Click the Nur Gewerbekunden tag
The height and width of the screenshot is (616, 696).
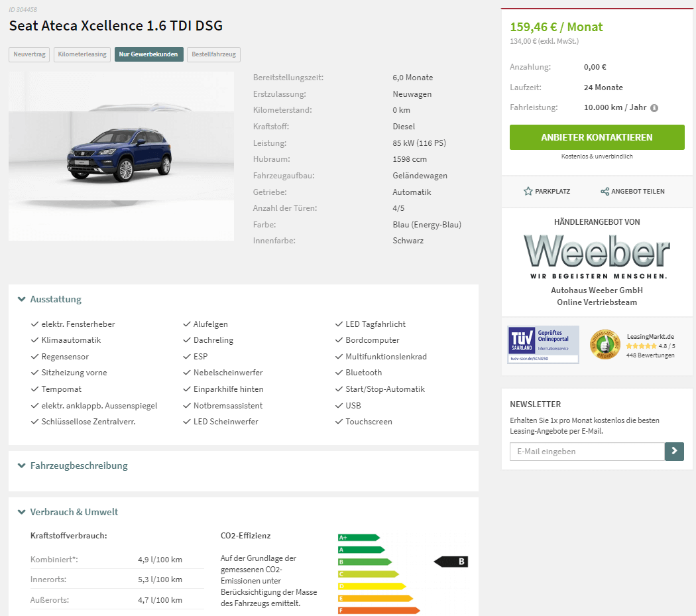(x=148, y=54)
